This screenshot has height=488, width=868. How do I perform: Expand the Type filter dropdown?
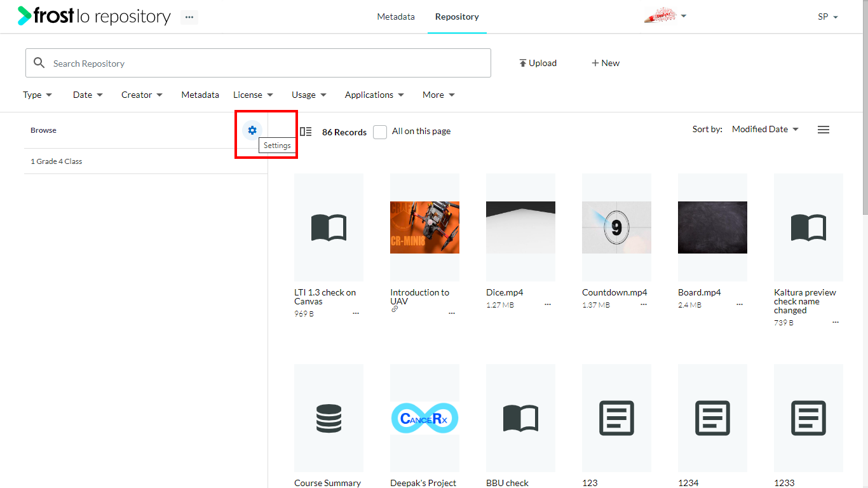click(37, 95)
